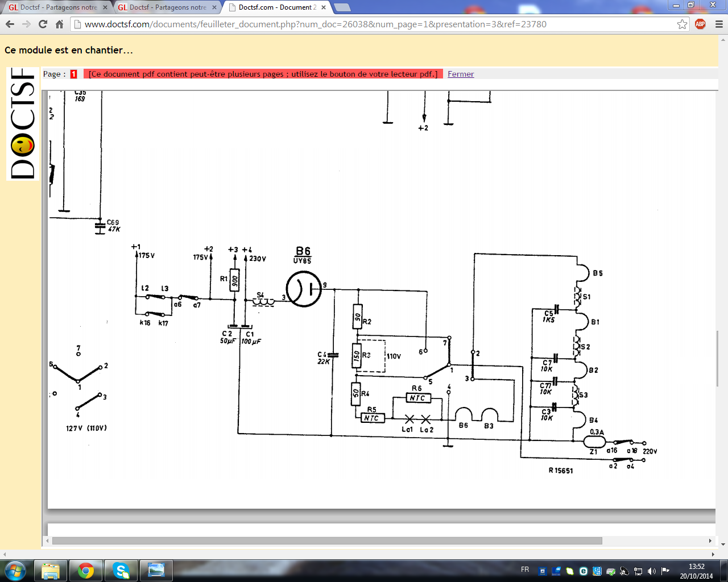This screenshot has height=582, width=728.
Task: Open the image viewer taskbar icon
Action: pyautogui.click(x=156, y=570)
